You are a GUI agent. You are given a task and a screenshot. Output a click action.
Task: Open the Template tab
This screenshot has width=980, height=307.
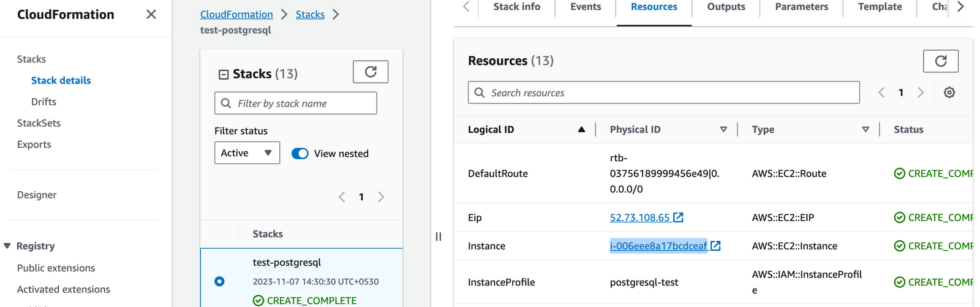point(880,7)
